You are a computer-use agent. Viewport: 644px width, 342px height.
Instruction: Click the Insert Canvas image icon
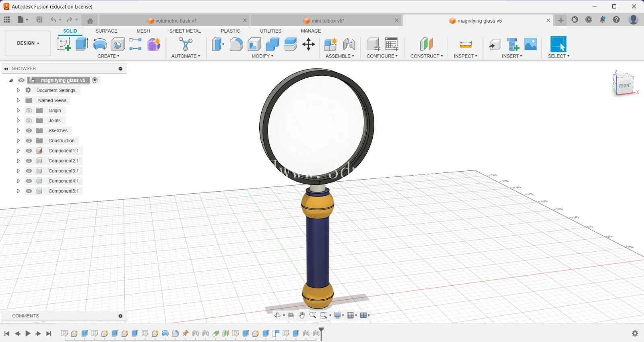point(530,44)
